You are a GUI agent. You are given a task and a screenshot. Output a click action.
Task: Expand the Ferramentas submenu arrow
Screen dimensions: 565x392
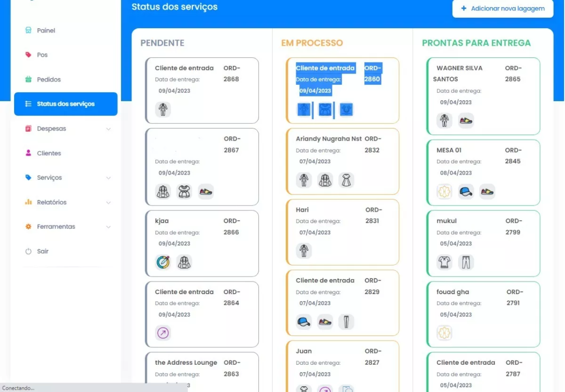tap(108, 227)
